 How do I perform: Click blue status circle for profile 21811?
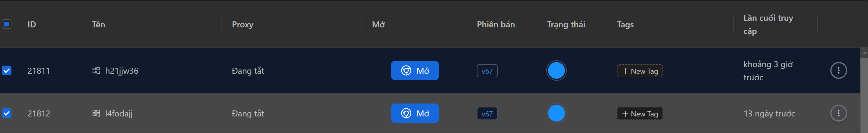[556, 70]
